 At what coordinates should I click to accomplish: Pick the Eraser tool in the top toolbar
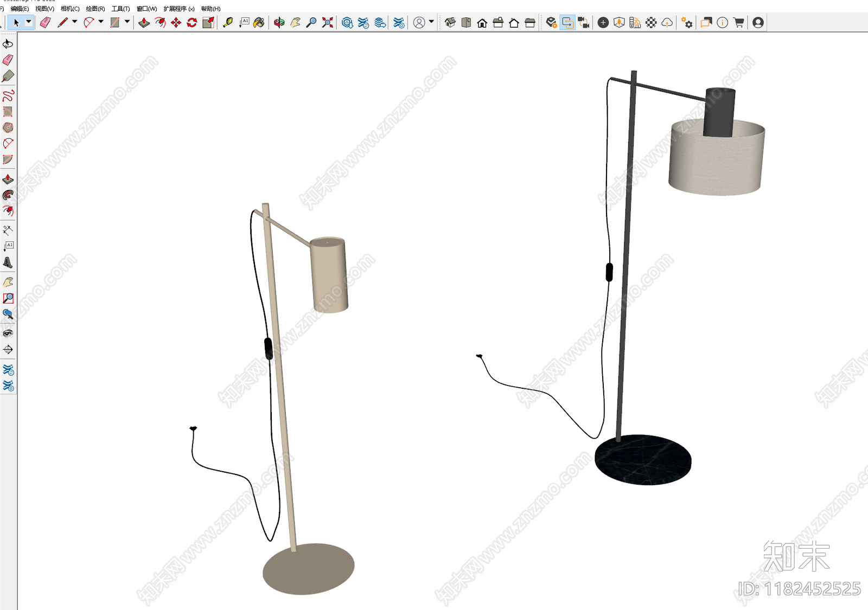pyautogui.click(x=45, y=22)
